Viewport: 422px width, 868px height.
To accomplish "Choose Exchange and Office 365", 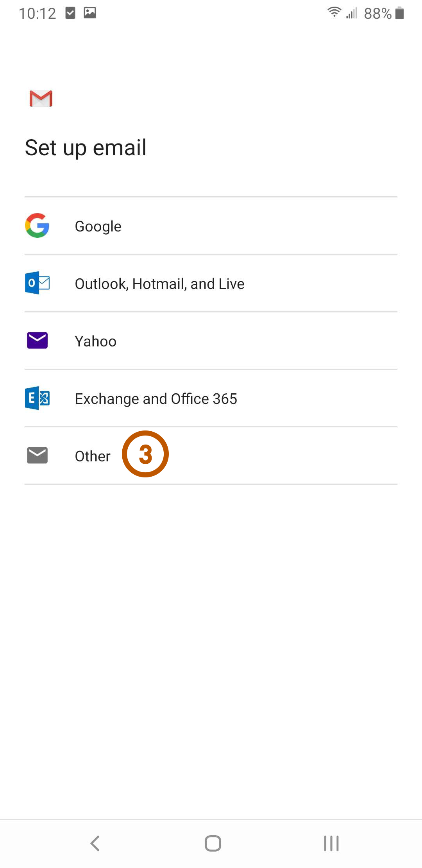I will point(156,399).
